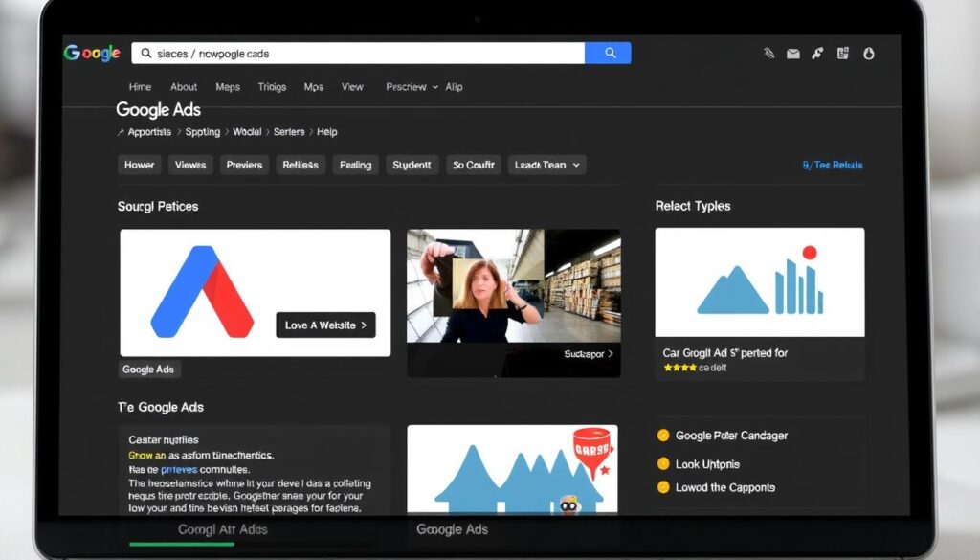Click the grid document icon in top-right bar

[842, 53]
